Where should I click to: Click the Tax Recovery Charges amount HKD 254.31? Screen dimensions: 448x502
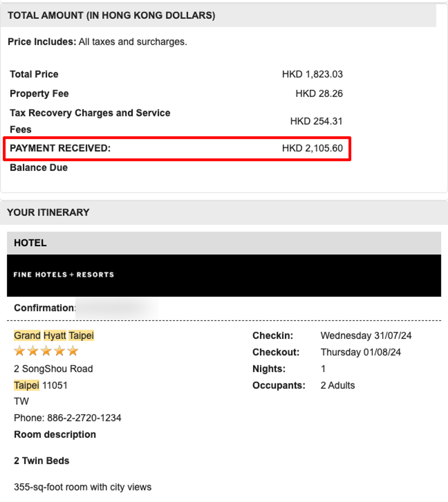point(316,121)
